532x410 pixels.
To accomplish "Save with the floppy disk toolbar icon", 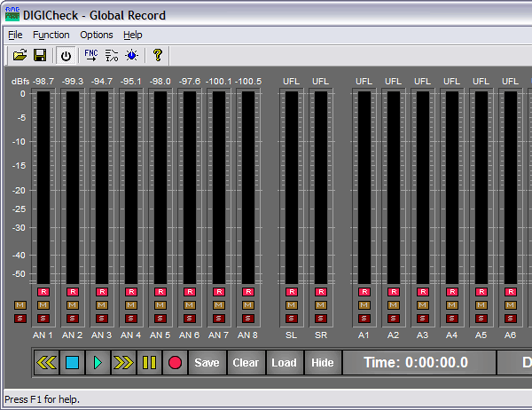I will tap(40, 55).
